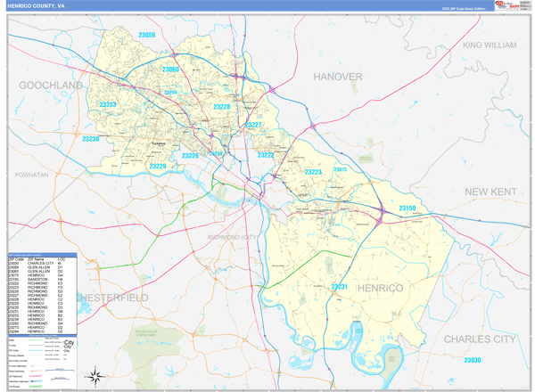535x392 pixels.
Task: Click the large City label sample in legend
Action: pyautogui.click(x=69, y=343)
